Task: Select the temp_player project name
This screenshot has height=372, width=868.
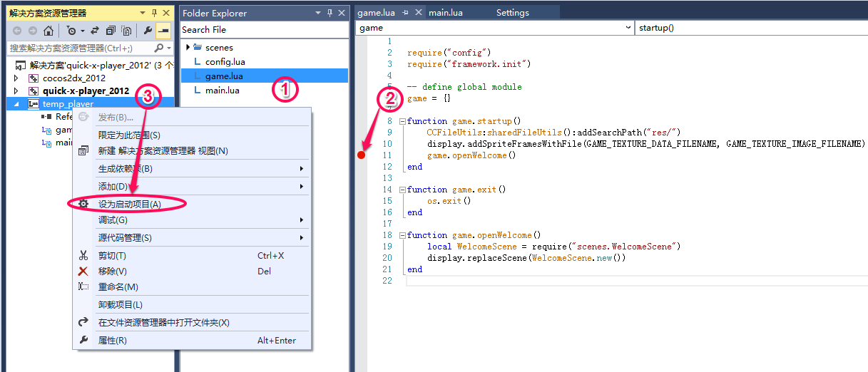Action: 68,104
